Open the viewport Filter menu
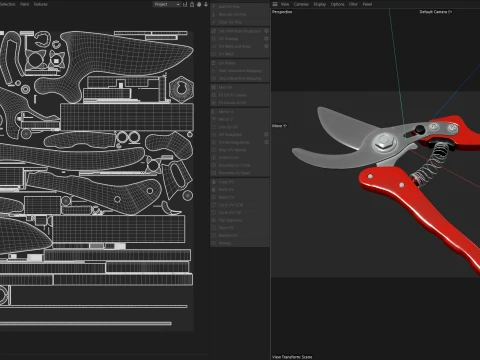The height and width of the screenshot is (360, 480). pos(353,4)
